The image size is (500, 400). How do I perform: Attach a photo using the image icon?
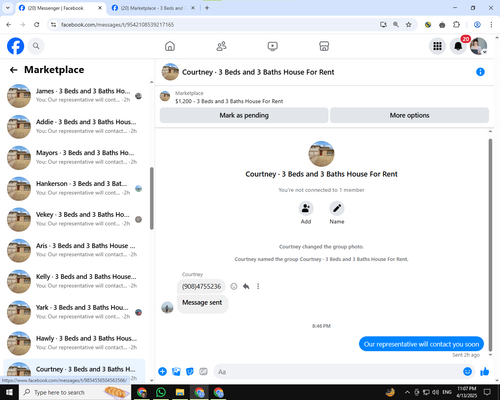176,371
